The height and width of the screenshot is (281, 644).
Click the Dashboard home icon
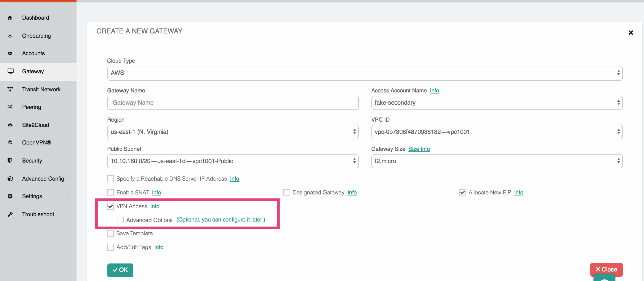10,18
